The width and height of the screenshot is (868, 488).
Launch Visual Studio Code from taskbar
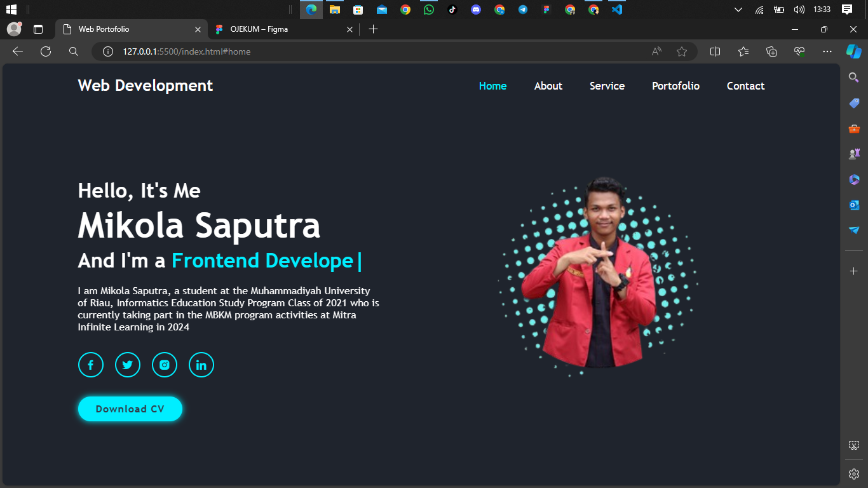pyautogui.click(x=616, y=10)
